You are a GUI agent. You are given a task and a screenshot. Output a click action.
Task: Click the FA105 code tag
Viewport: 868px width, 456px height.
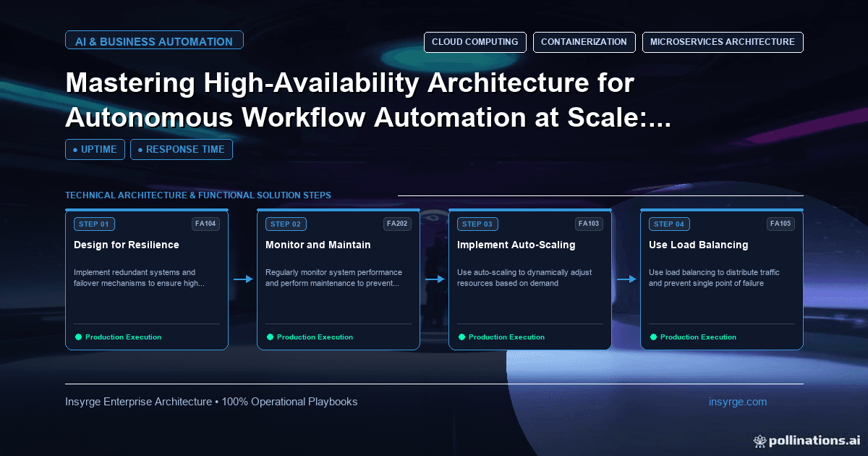point(780,224)
